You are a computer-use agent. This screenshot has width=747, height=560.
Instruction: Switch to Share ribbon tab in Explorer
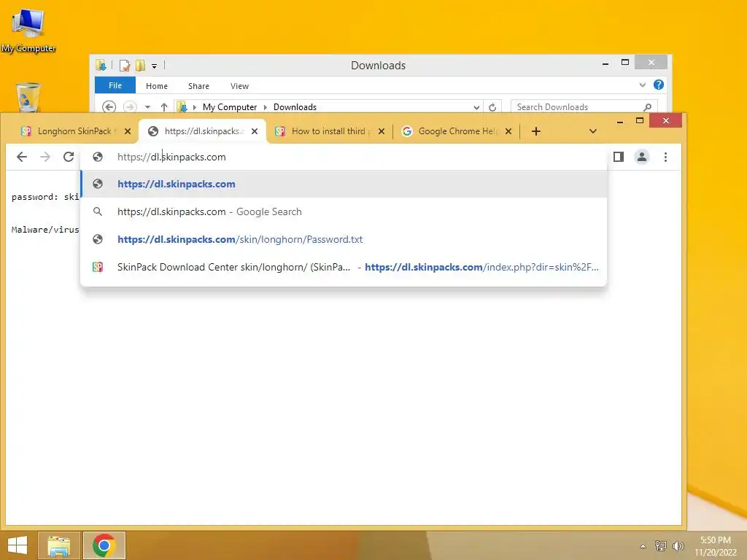(x=198, y=86)
